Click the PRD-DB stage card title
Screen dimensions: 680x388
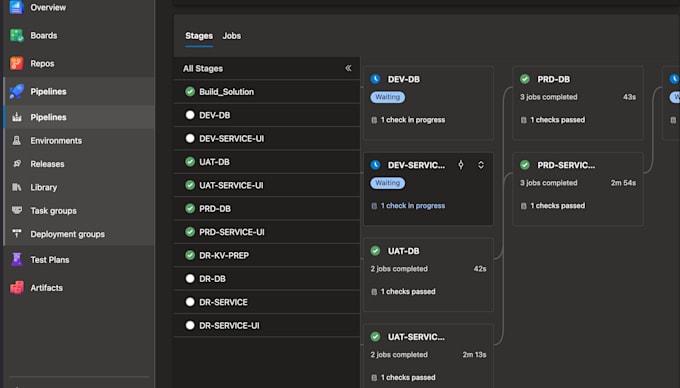click(x=554, y=79)
